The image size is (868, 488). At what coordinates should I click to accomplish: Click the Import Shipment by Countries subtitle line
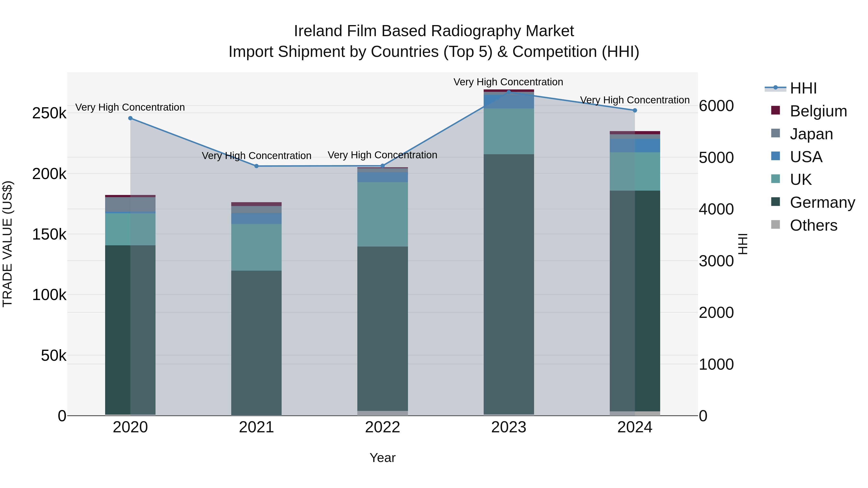coord(434,52)
